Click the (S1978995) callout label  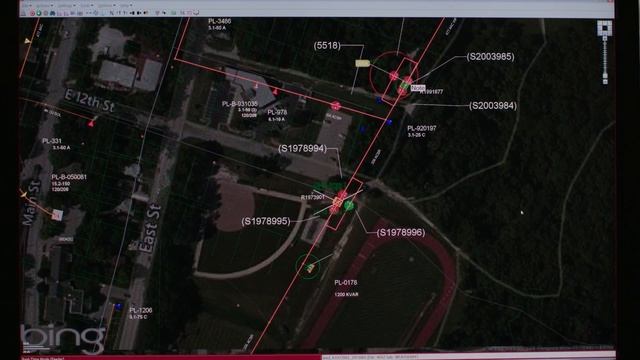[x=266, y=221]
